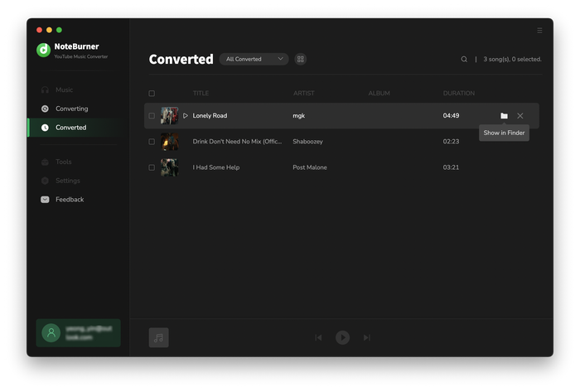
Task: Sort by the TITLE column header
Action: click(x=201, y=93)
